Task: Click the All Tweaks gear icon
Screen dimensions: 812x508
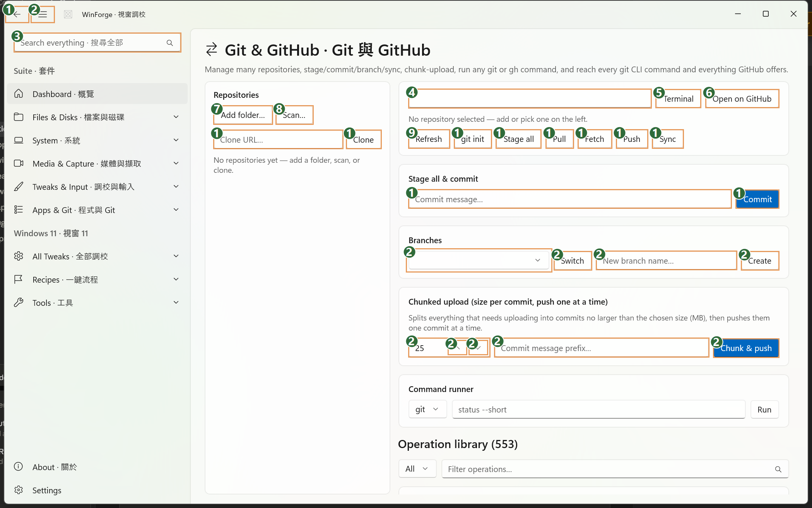Action: [x=19, y=256]
